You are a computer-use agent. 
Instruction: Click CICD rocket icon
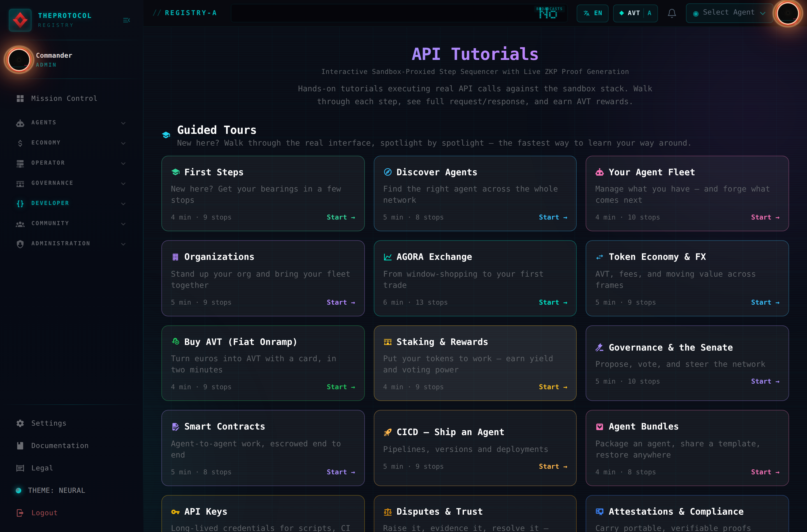387,432
